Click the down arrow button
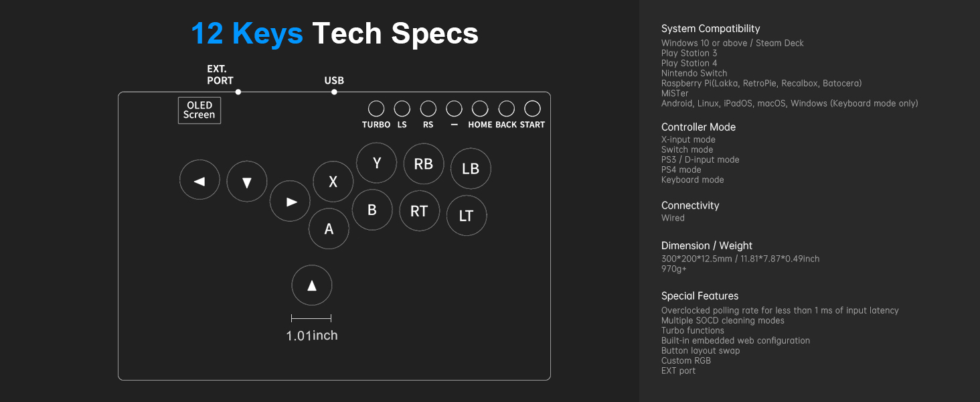Viewport: 980px width, 402px height. point(247,182)
